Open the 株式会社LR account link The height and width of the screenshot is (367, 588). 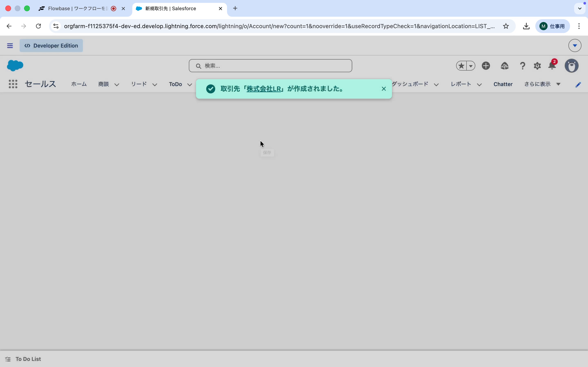pyautogui.click(x=264, y=89)
